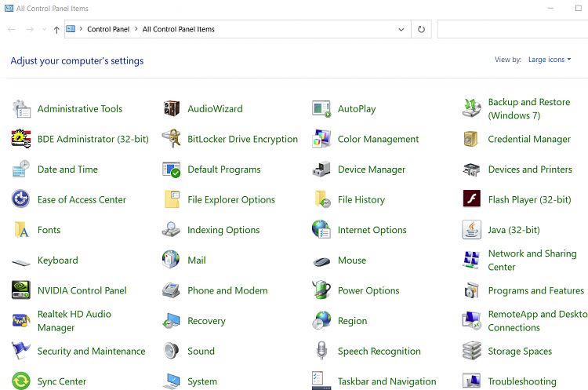Click the Credential Manager safe icon
The height and width of the screenshot is (390, 588).
click(x=471, y=139)
